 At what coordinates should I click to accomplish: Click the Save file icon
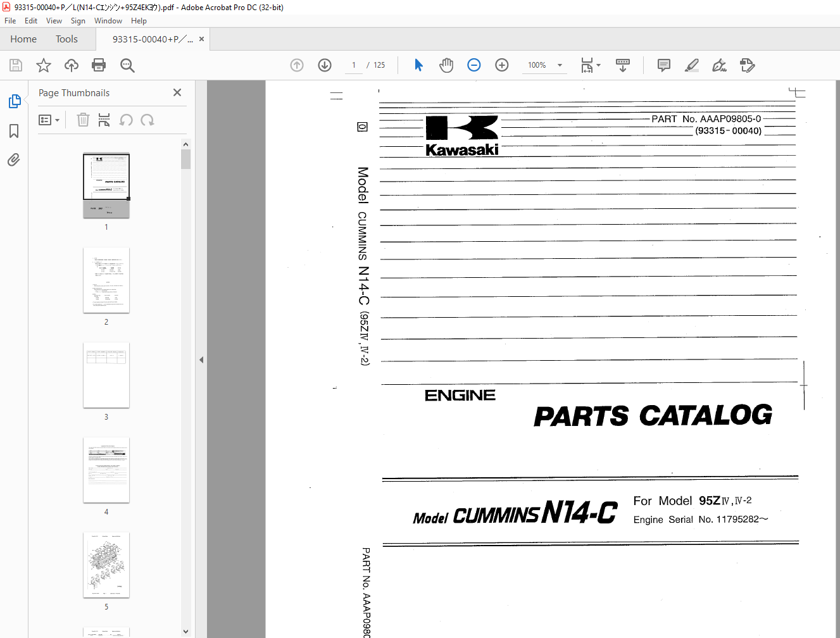16,65
